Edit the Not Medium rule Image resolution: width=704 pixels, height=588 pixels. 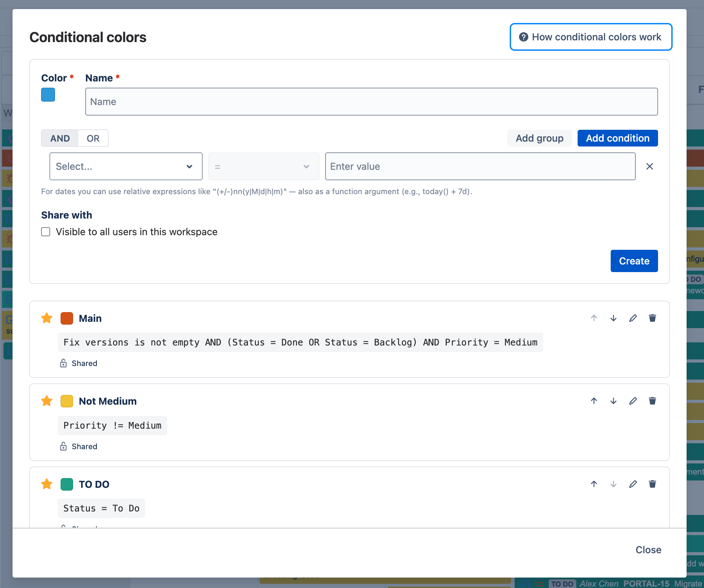633,401
